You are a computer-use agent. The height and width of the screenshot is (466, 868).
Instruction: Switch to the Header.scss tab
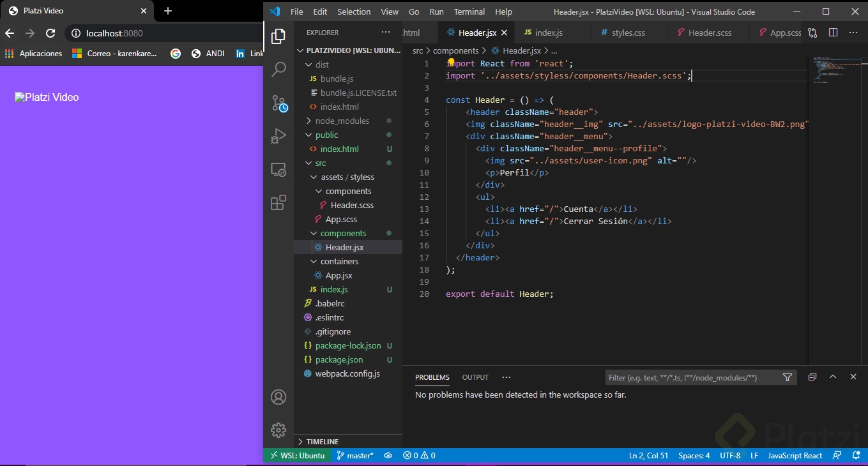pyautogui.click(x=709, y=33)
